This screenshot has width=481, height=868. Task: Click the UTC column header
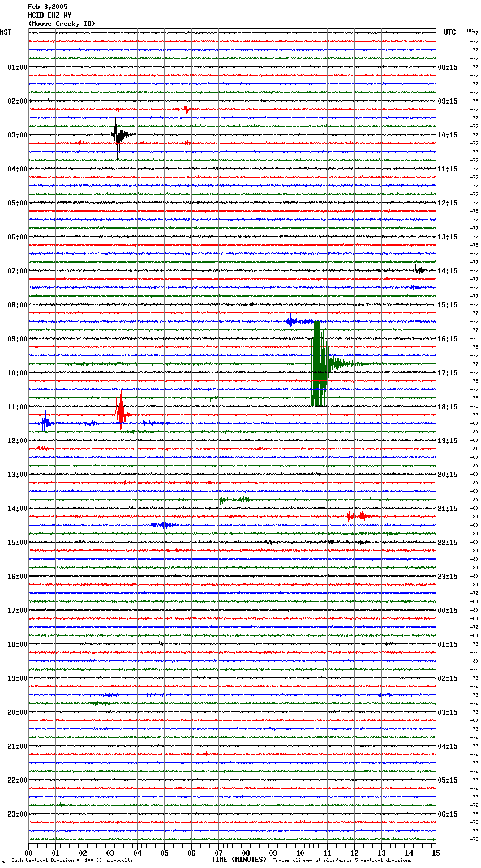coord(450,32)
